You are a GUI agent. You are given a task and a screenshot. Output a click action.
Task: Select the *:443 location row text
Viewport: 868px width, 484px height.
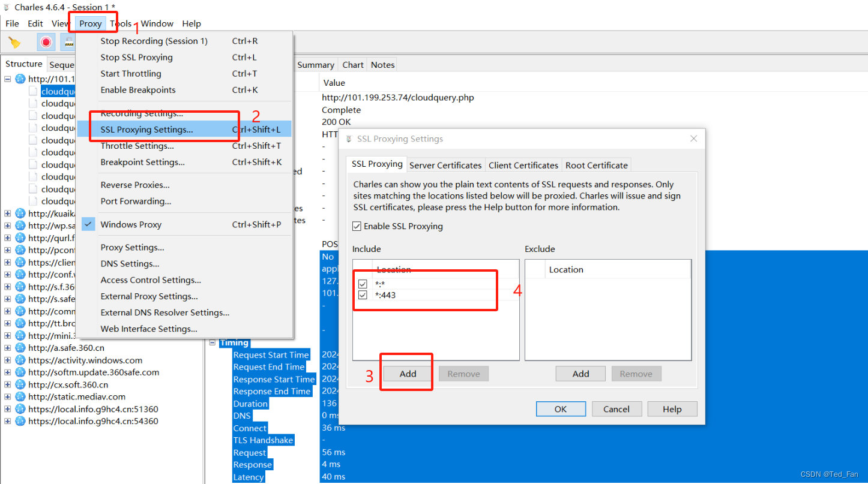point(385,295)
